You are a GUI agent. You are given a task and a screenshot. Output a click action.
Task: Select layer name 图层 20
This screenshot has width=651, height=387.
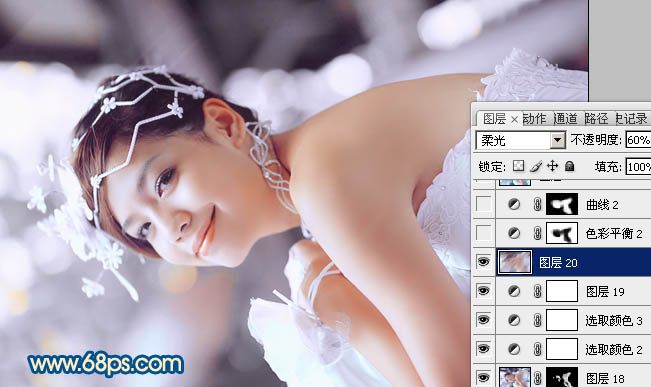tap(558, 262)
